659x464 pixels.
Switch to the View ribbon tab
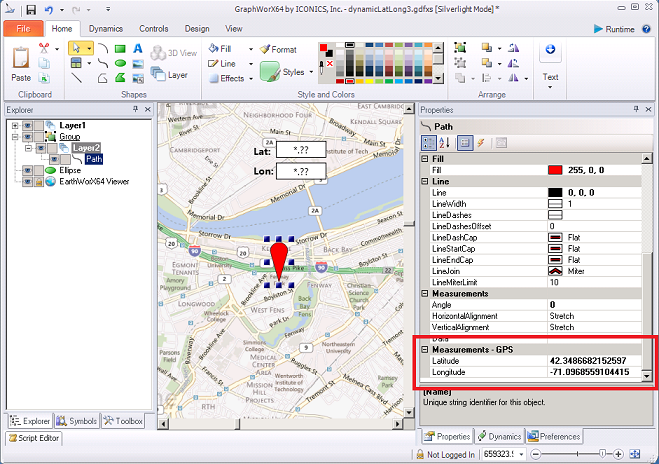pos(234,29)
